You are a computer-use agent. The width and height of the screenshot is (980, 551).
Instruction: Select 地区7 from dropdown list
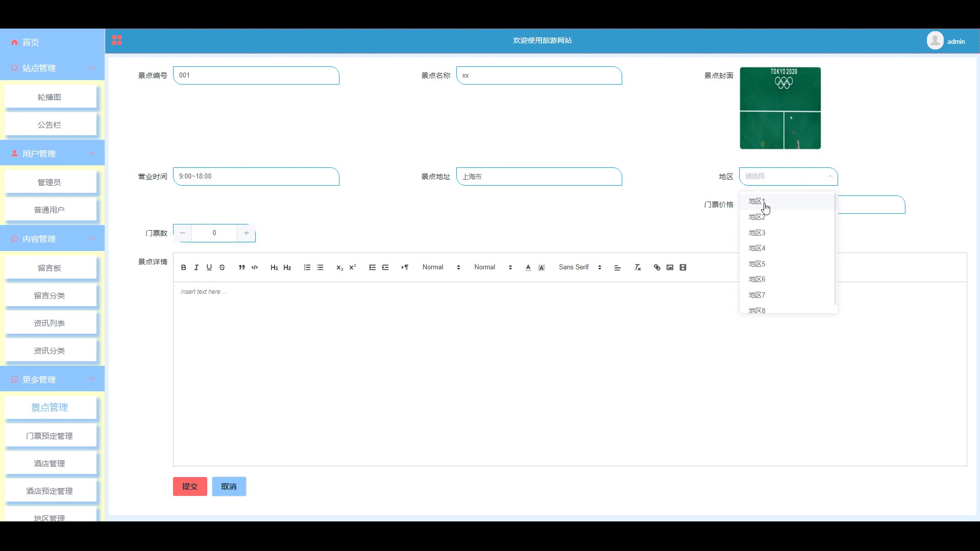click(x=787, y=295)
